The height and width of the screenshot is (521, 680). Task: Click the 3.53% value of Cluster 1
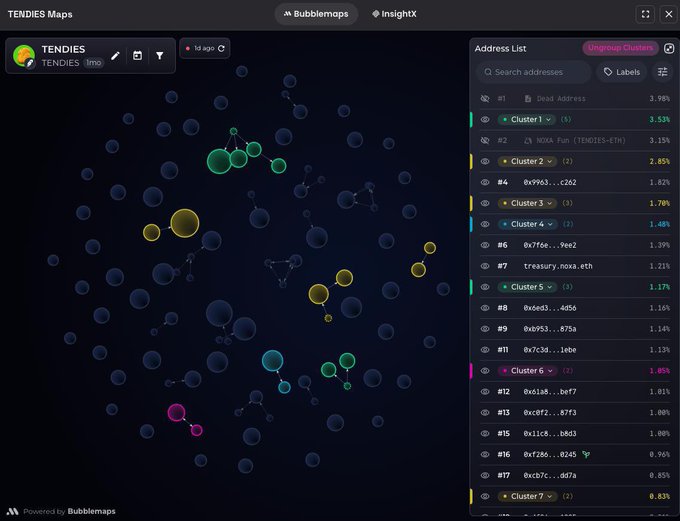point(659,119)
